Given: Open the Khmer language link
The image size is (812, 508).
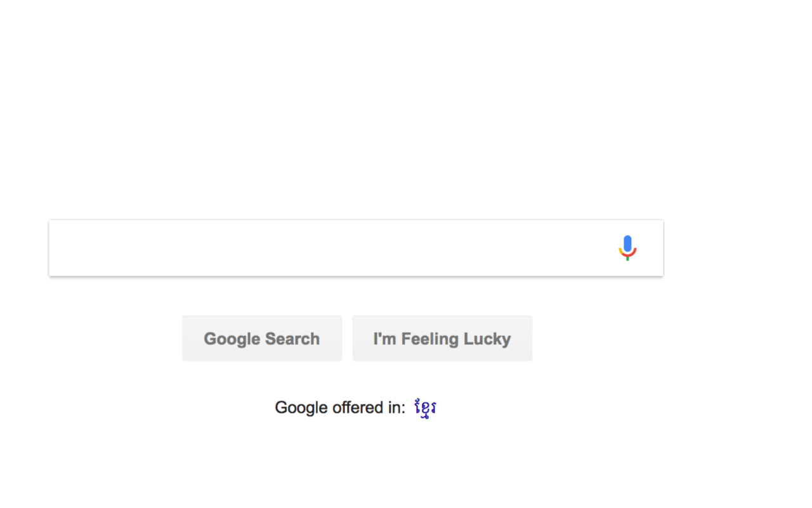Looking at the screenshot, I should [x=425, y=408].
